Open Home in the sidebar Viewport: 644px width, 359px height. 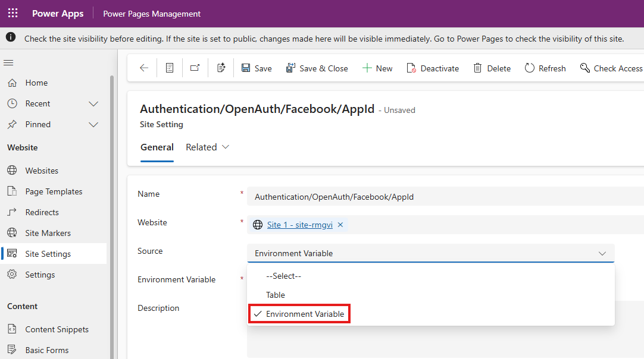[x=54, y=83]
